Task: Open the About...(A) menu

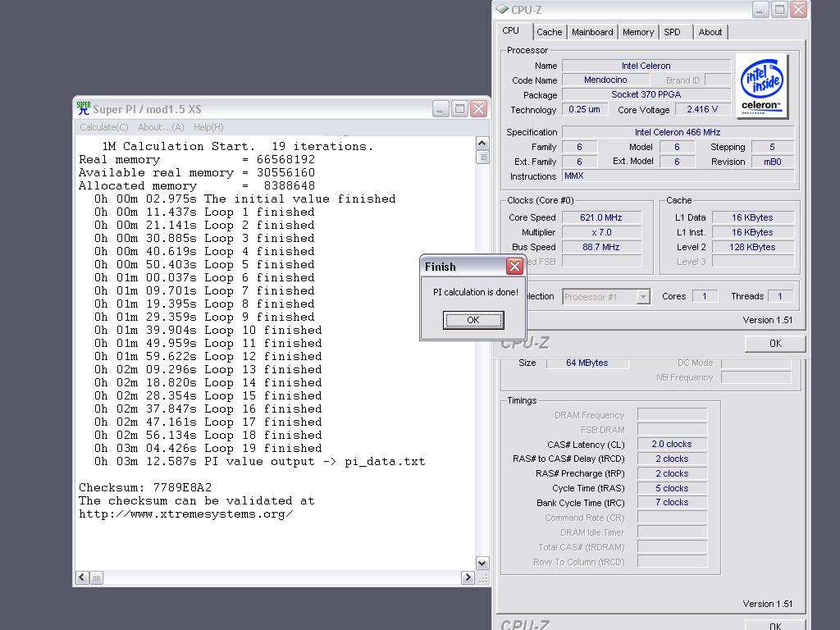Action: coord(161,127)
